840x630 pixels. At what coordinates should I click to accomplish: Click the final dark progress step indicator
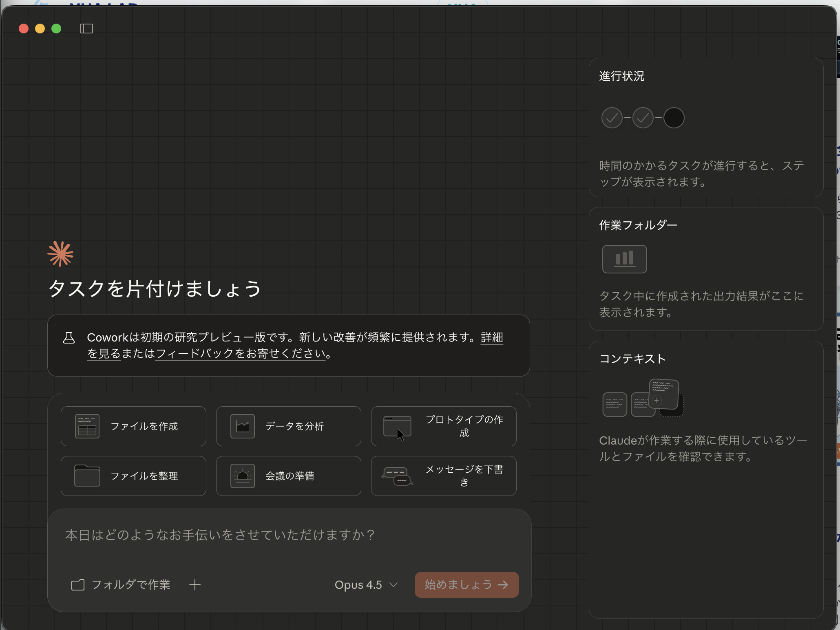[x=674, y=118]
